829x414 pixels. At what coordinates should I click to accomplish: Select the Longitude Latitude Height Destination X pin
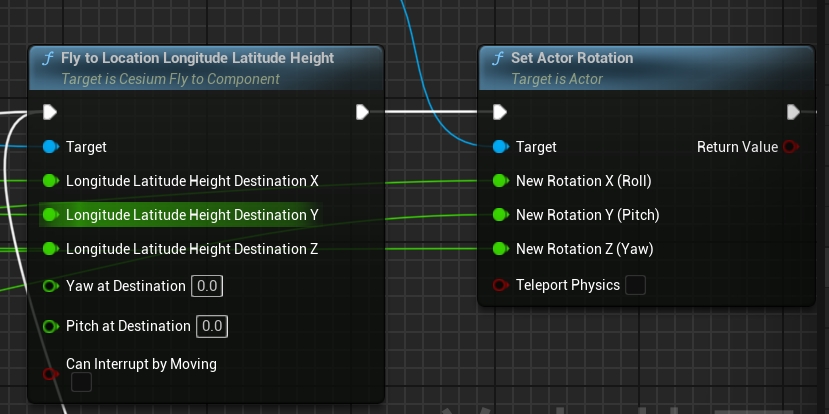tap(50, 181)
